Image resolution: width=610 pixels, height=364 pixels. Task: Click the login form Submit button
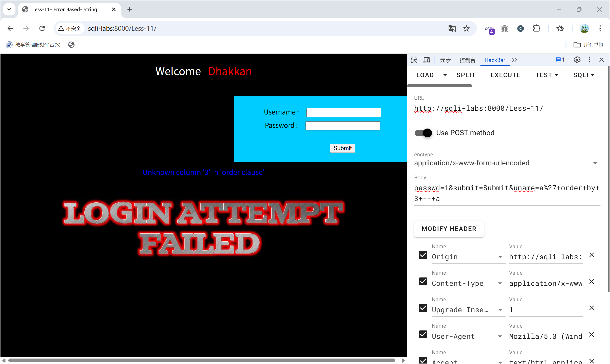click(x=342, y=148)
